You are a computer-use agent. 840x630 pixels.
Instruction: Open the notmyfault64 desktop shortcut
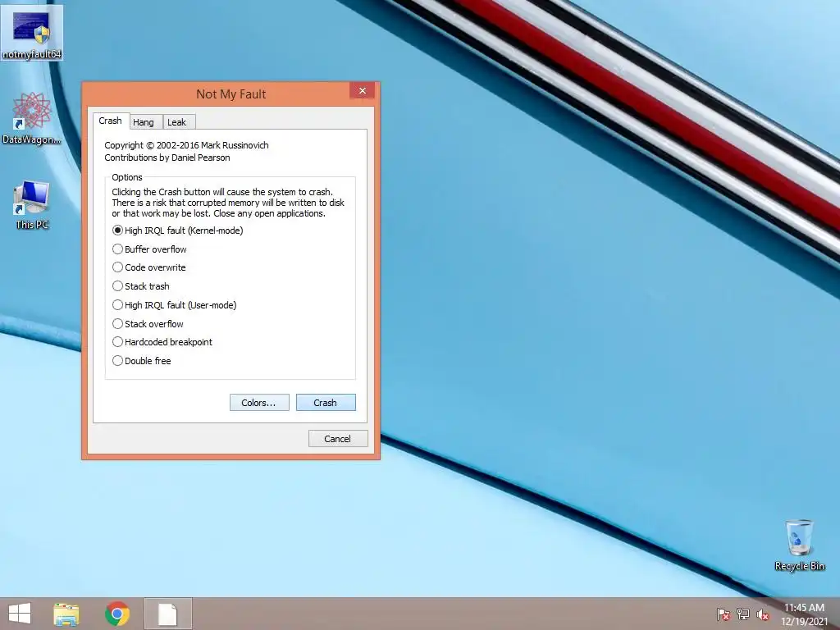(32, 33)
